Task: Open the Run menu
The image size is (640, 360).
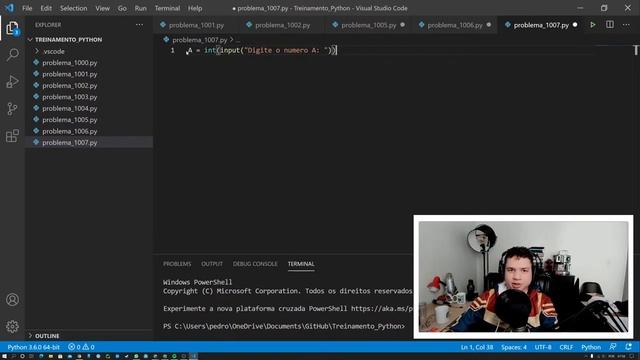Action: (x=140, y=8)
